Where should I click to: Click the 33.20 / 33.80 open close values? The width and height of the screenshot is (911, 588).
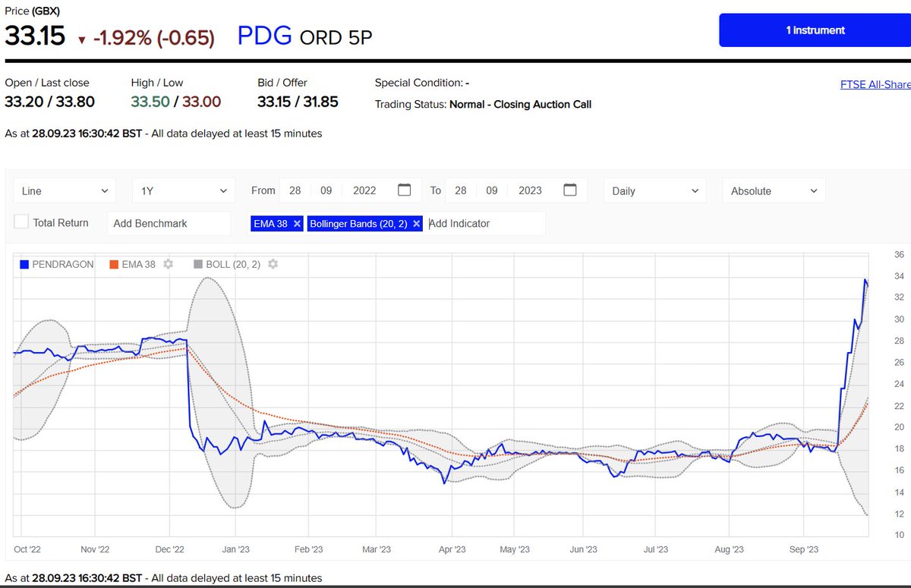pyautogui.click(x=50, y=102)
